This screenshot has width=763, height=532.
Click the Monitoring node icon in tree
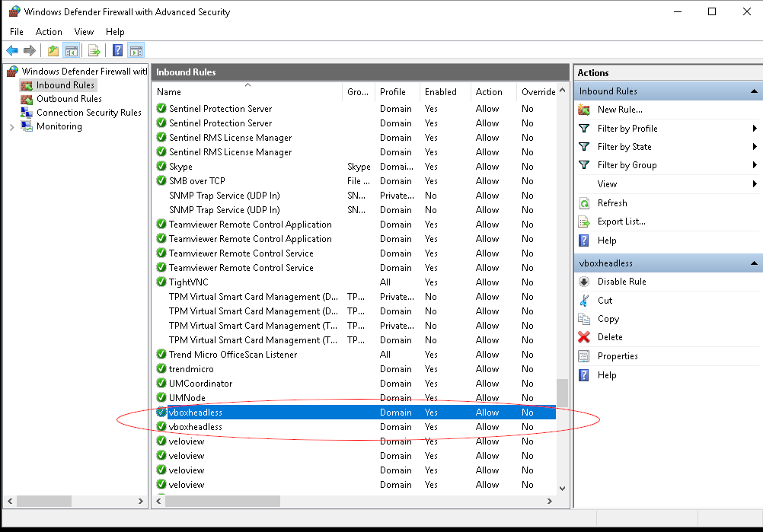coord(27,126)
